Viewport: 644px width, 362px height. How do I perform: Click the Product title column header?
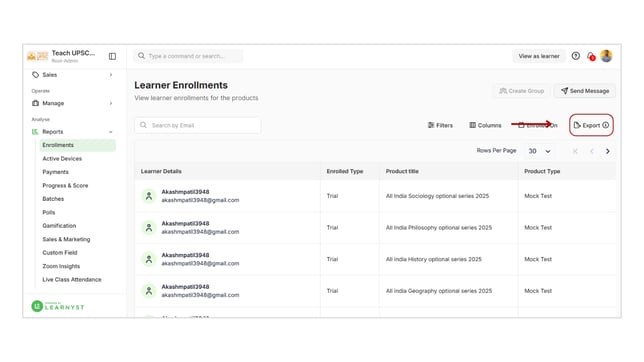click(402, 171)
